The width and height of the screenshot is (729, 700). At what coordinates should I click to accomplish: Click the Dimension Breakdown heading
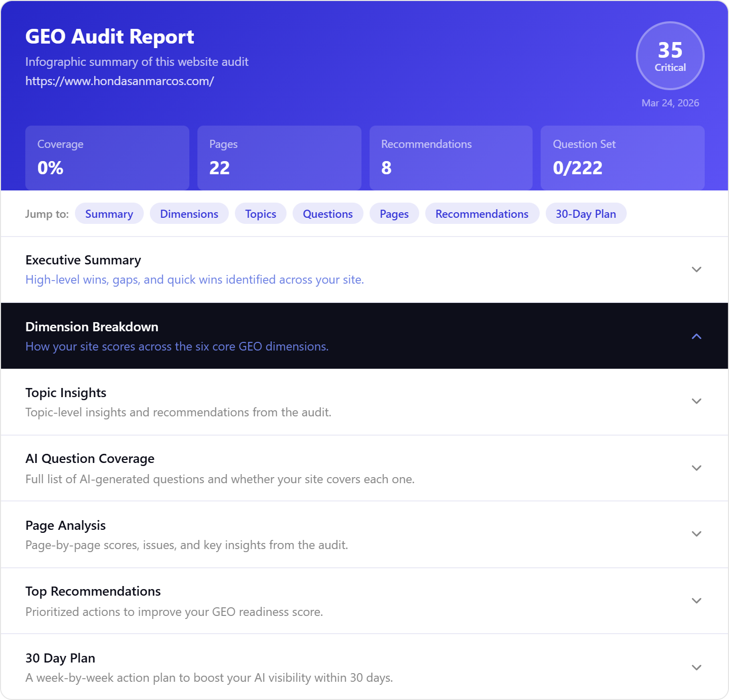92,327
